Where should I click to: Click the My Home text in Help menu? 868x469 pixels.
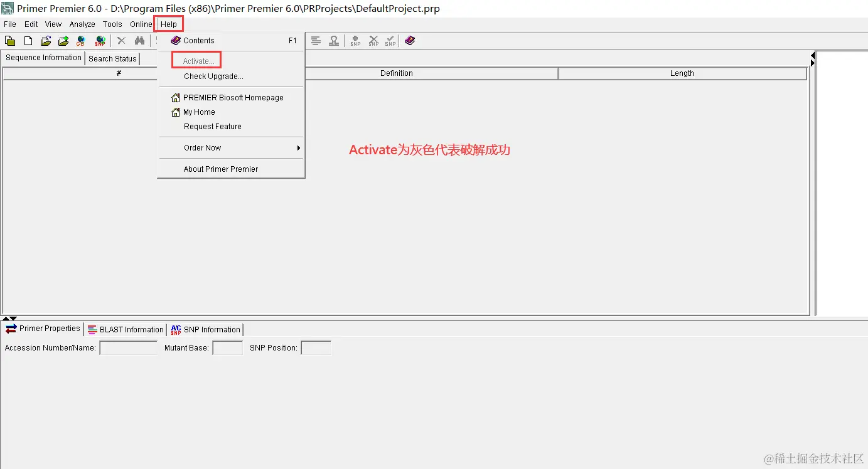[x=199, y=112]
